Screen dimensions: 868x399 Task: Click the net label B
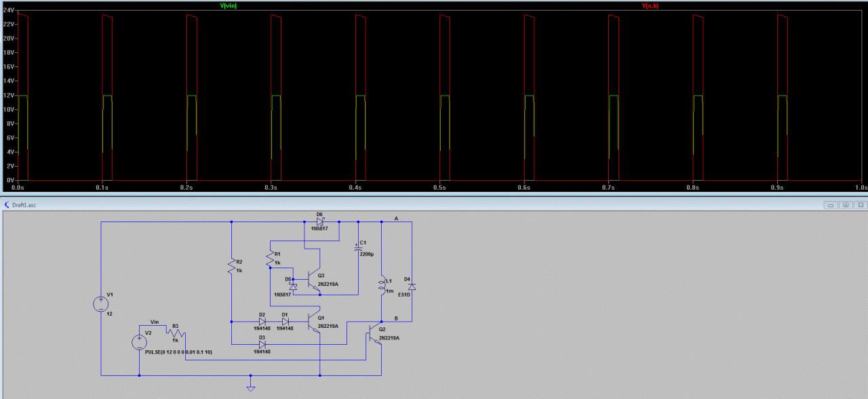coord(396,317)
